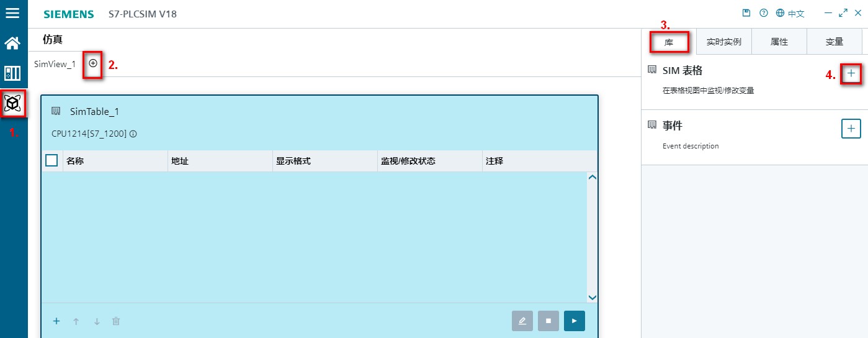
Task: Click the 事件 grid icon in library
Action: 651,125
